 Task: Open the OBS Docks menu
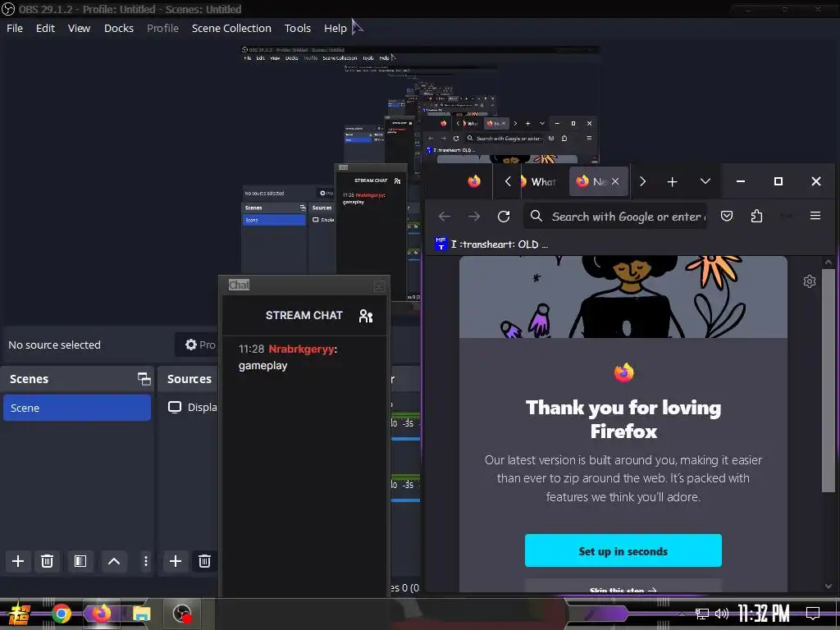(118, 29)
